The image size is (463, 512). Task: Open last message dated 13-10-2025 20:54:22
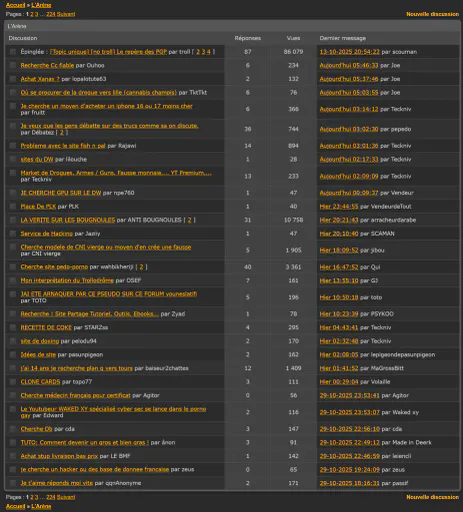pos(349,52)
